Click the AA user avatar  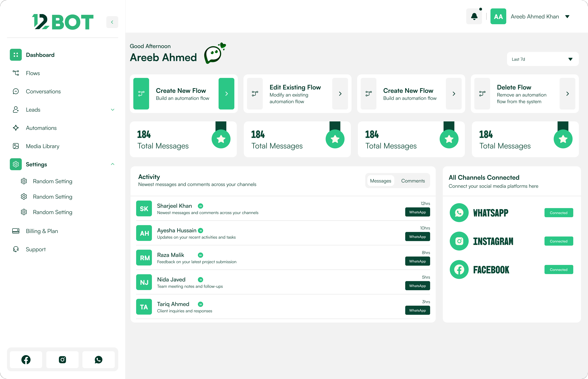[x=498, y=16]
